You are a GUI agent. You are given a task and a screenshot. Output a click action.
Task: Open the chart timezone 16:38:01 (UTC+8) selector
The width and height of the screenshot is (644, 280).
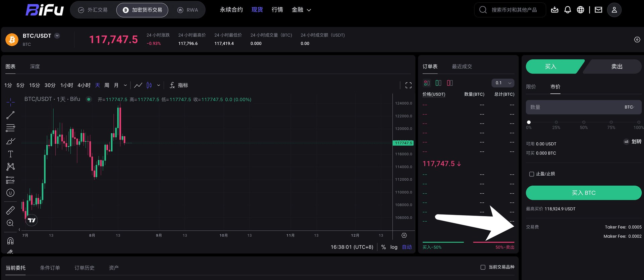[352, 247]
